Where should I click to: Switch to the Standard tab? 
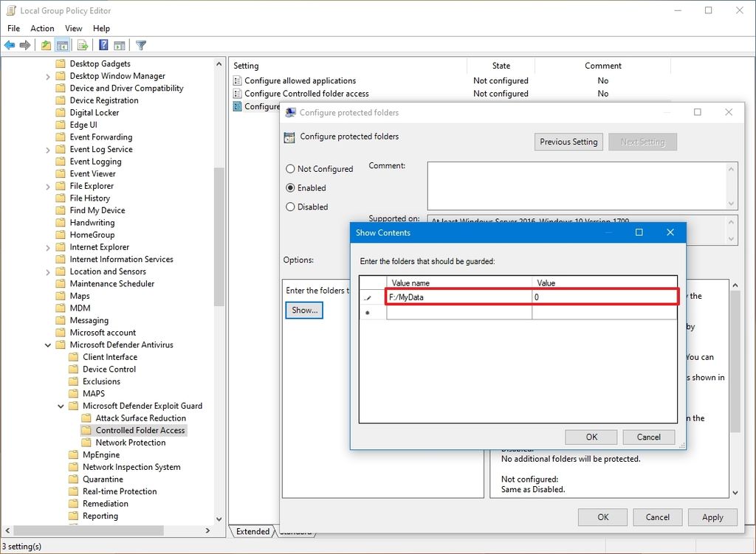(x=295, y=531)
